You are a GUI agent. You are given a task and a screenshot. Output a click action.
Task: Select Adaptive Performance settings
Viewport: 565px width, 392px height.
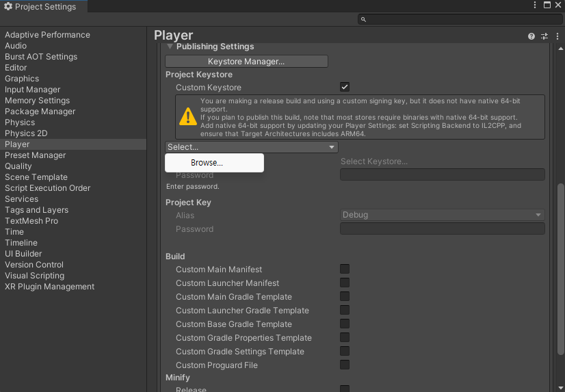pyautogui.click(x=47, y=35)
